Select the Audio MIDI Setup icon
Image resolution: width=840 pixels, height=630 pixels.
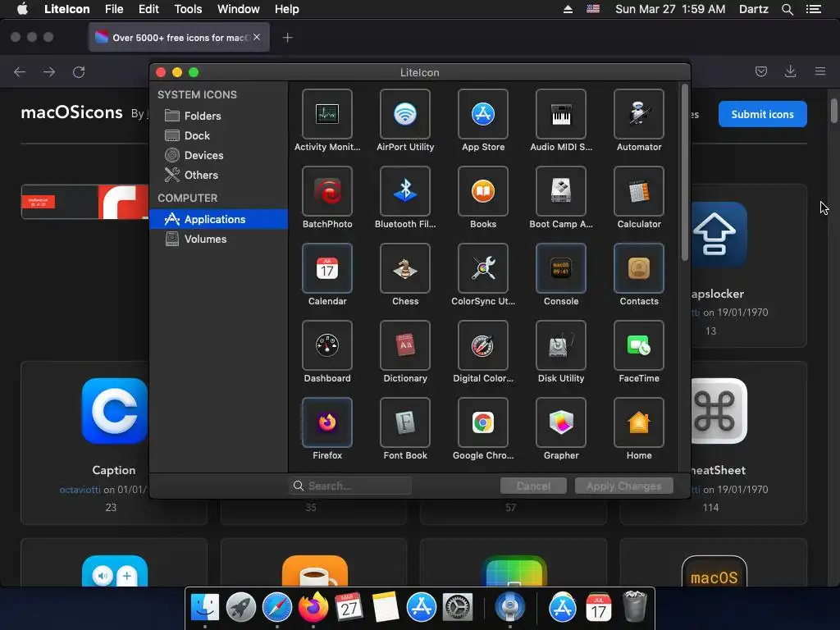[x=561, y=114]
